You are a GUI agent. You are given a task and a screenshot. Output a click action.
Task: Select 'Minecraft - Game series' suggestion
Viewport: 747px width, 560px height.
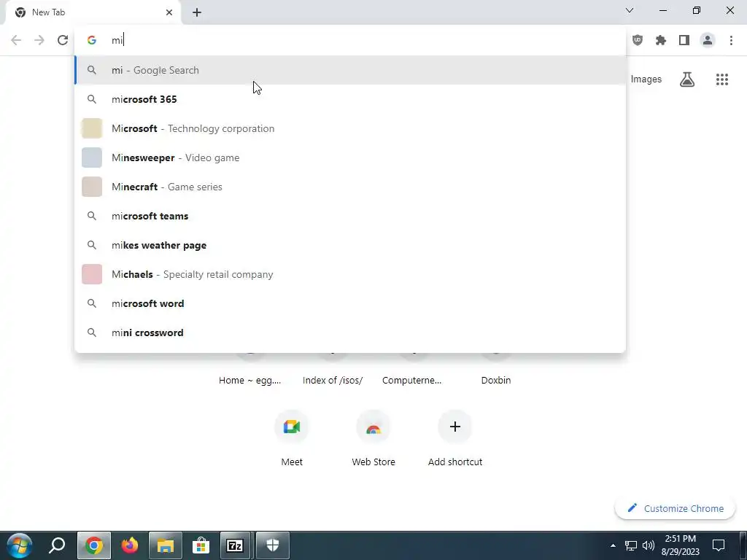(x=350, y=187)
